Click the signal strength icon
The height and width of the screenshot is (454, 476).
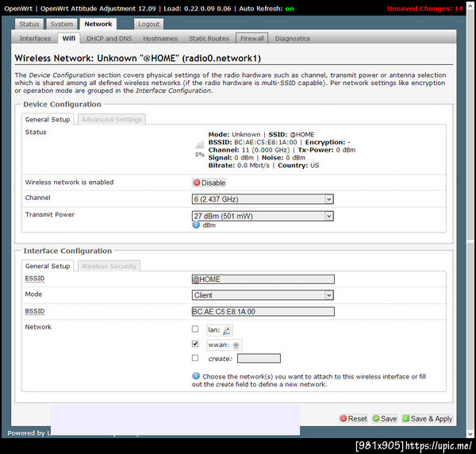[199, 145]
